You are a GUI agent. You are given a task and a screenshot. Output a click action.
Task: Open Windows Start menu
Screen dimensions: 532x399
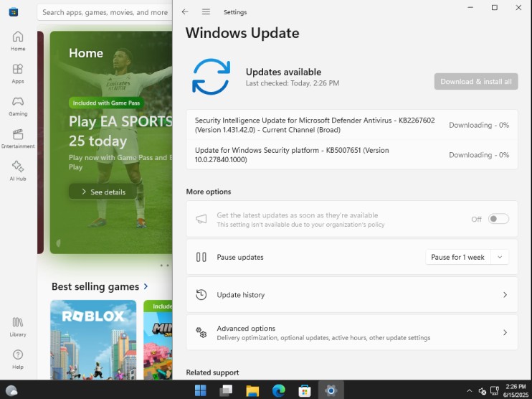pos(201,390)
